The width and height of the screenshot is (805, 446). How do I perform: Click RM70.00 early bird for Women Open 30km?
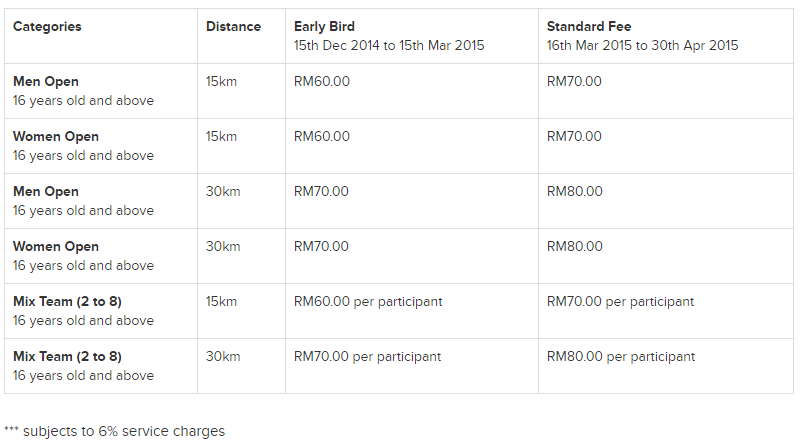pos(321,246)
